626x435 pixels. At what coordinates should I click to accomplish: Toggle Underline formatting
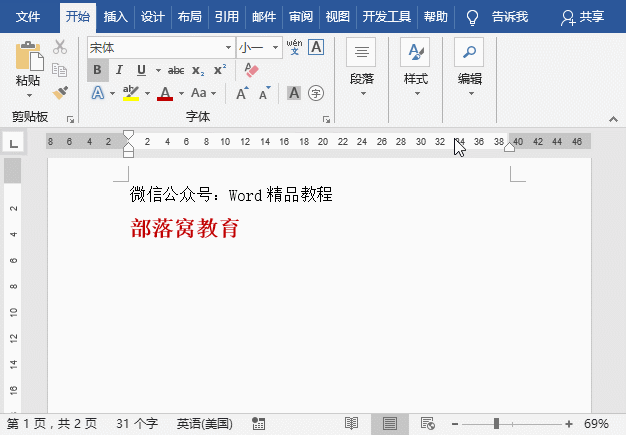pyautogui.click(x=141, y=70)
